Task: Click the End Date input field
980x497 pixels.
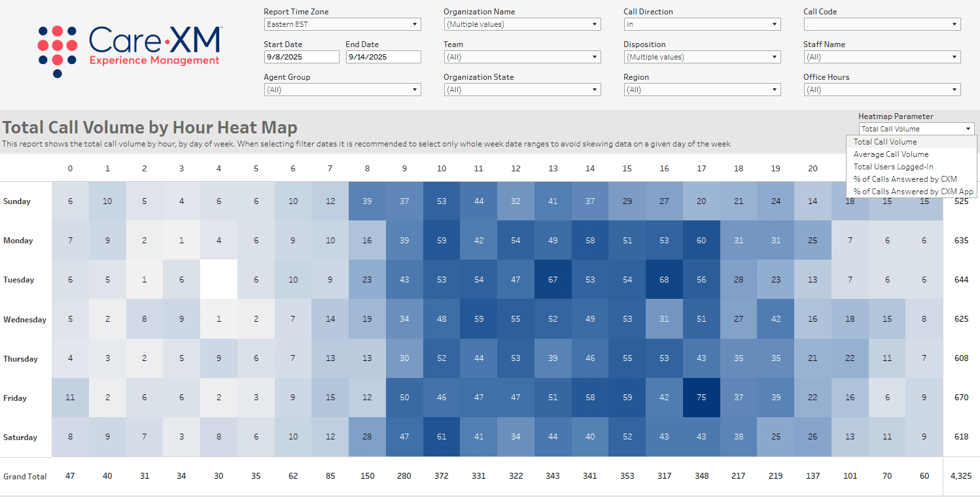Action: [383, 56]
